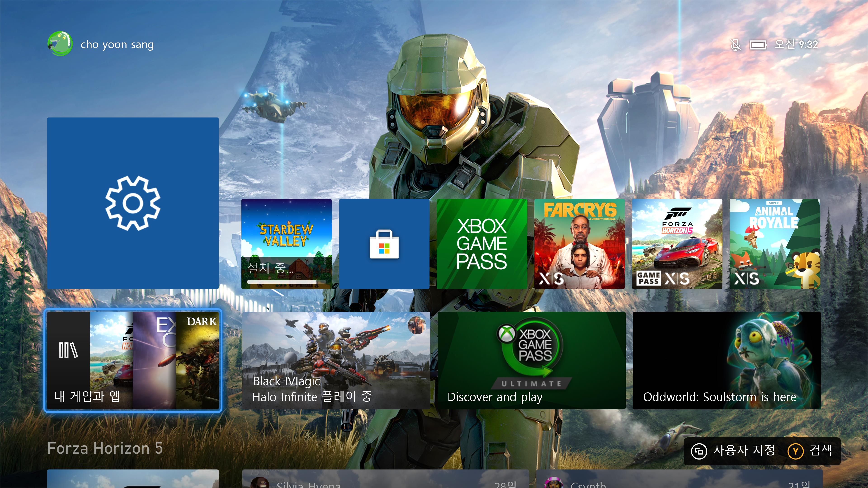868x488 pixels.
Task: Click the clock showing 오전 9:32
Action: click(x=797, y=44)
